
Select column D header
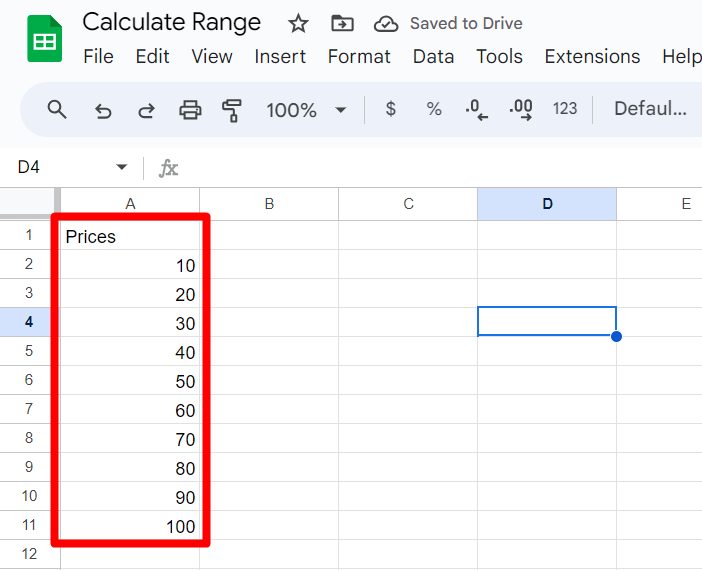pyautogui.click(x=547, y=204)
